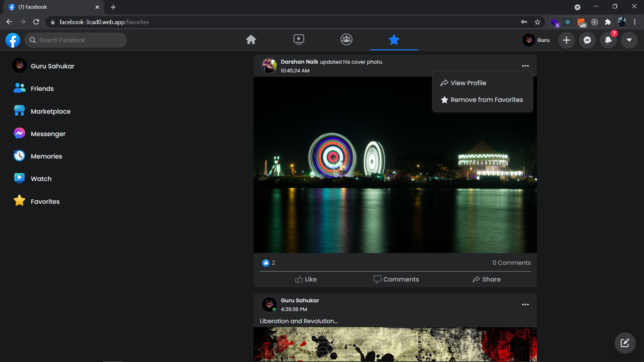Open Favorites in the sidebar
The height and width of the screenshot is (362, 644).
(x=37, y=201)
